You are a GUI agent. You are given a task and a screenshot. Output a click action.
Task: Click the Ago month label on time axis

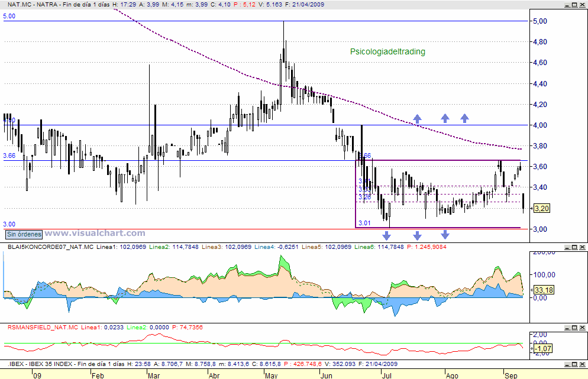click(452, 375)
